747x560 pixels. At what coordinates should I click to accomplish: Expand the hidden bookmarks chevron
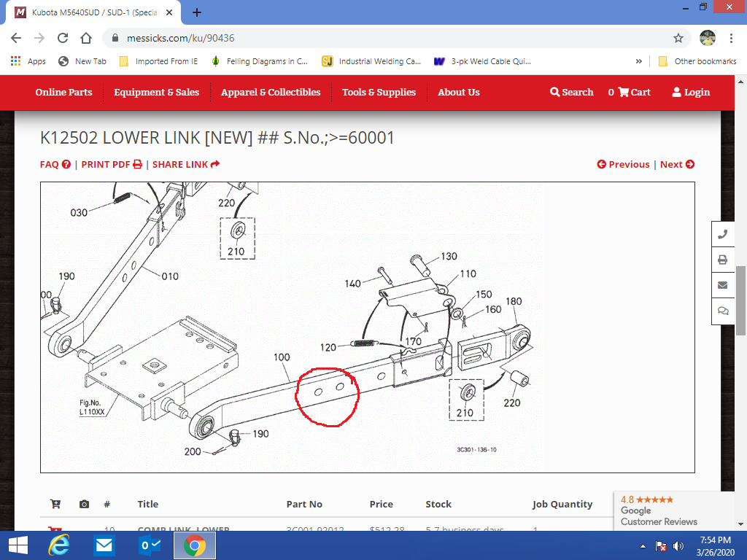[x=639, y=61]
